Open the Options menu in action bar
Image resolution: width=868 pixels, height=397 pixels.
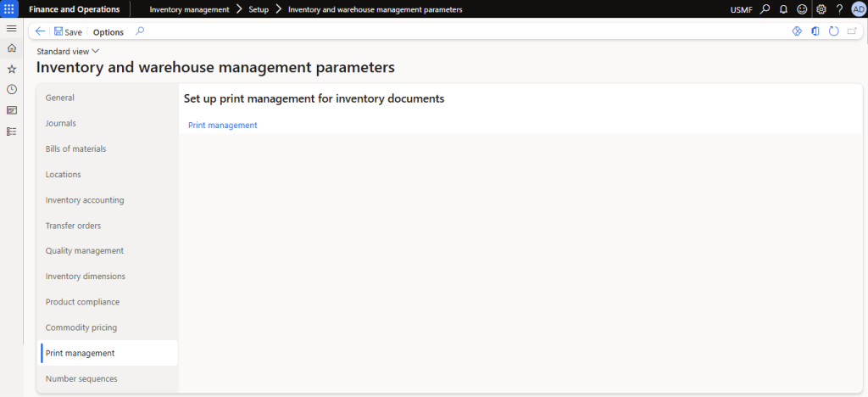[x=108, y=32]
